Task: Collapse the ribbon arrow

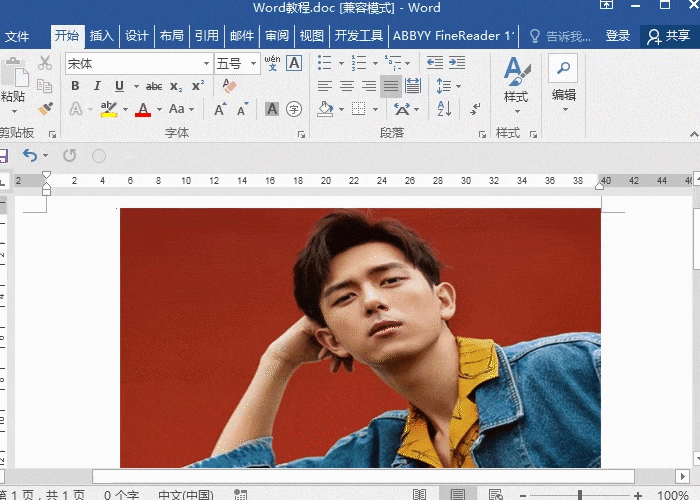Action: pos(694,134)
